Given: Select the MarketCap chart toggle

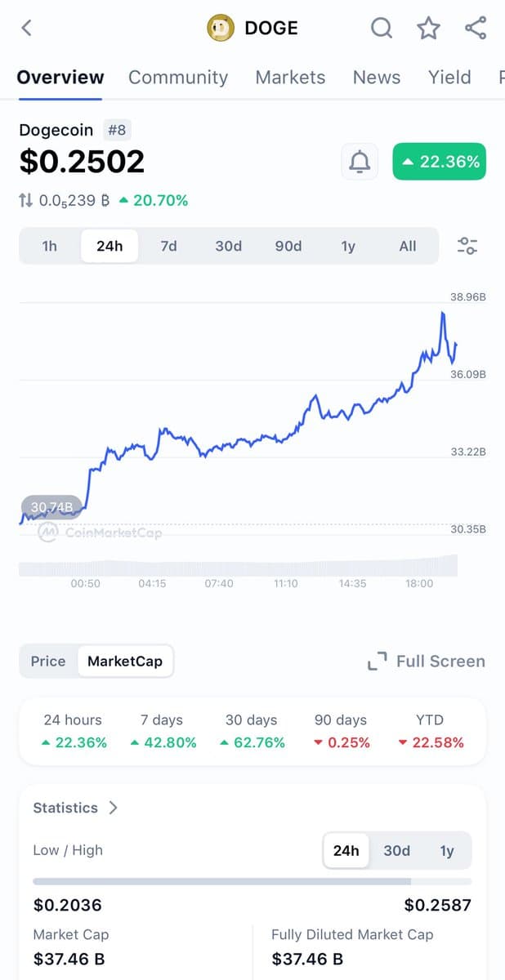Looking at the screenshot, I should pos(125,661).
